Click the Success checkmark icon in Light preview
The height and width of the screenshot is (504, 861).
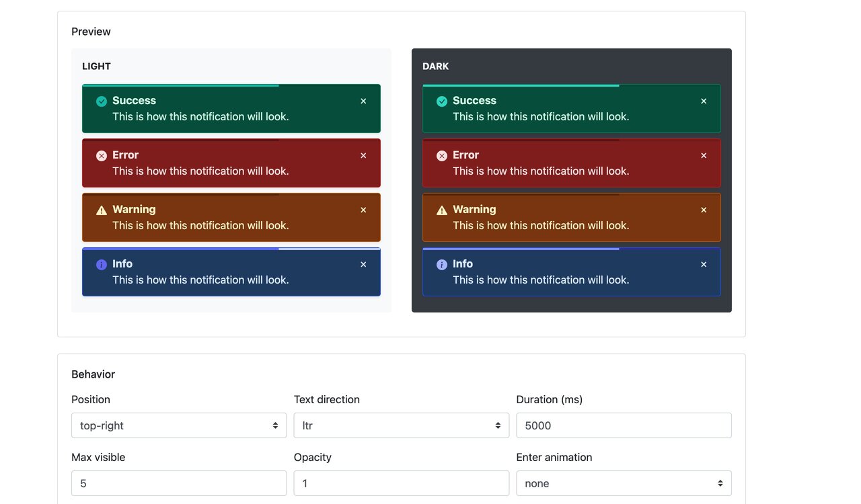pyautogui.click(x=102, y=101)
